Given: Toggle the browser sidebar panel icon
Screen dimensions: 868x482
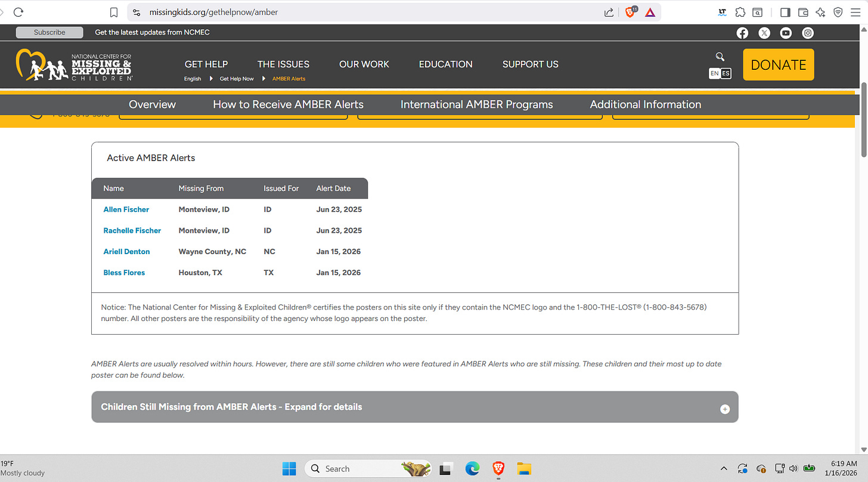Looking at the screenshot, I should (785, 12).
